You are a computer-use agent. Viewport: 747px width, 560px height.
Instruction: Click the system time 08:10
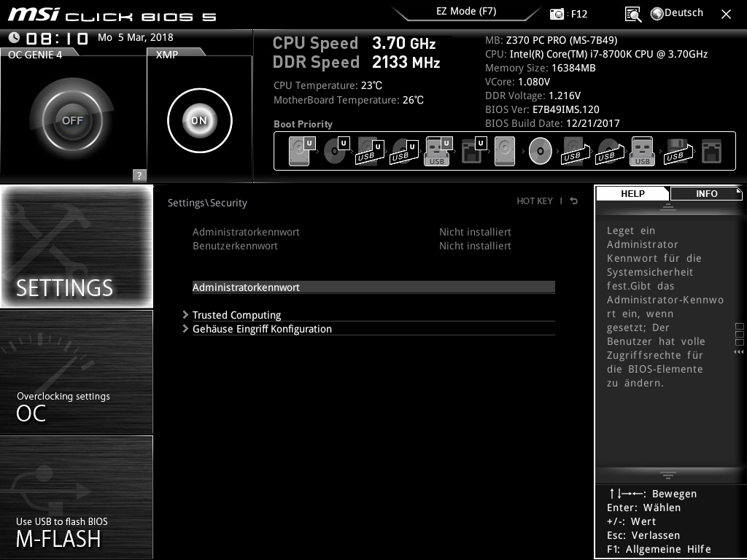point(57,38)
